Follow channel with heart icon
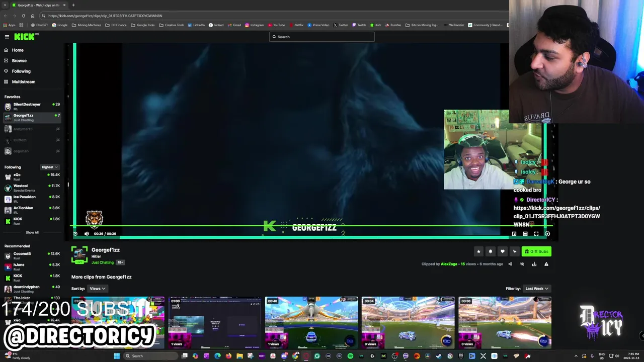Viewport: 644px width, 362px height. click(503, 251)
